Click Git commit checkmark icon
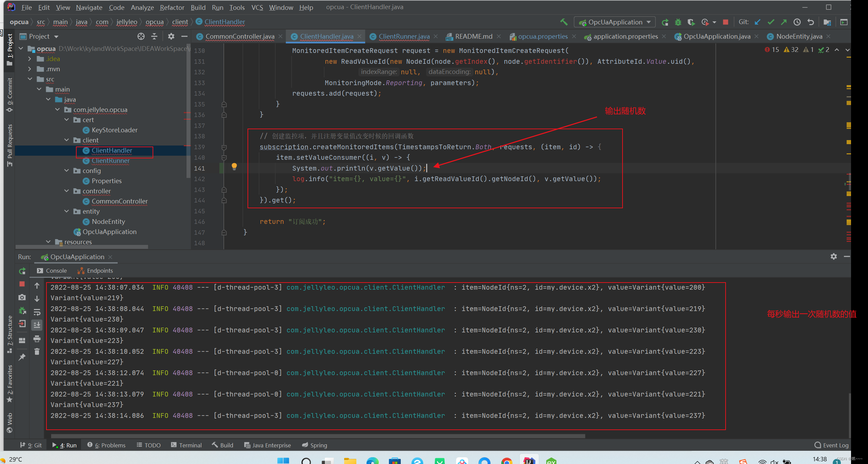 tap(771, 22)
